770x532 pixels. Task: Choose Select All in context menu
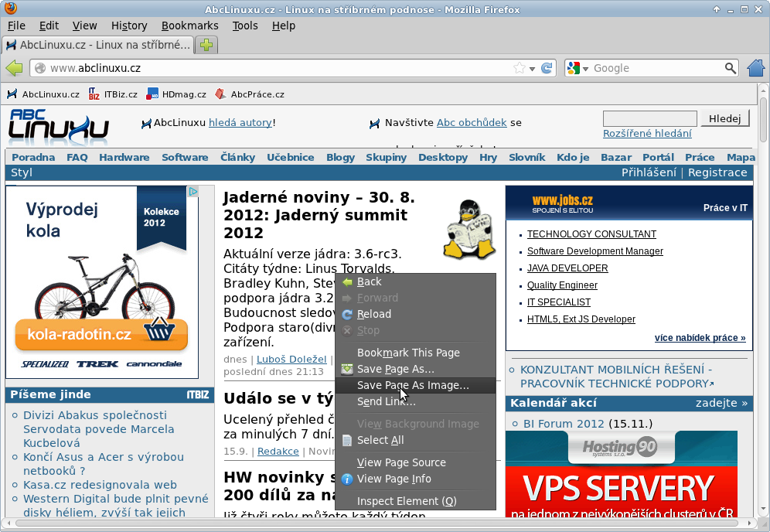pyautogui.click(x=415, y=440)
